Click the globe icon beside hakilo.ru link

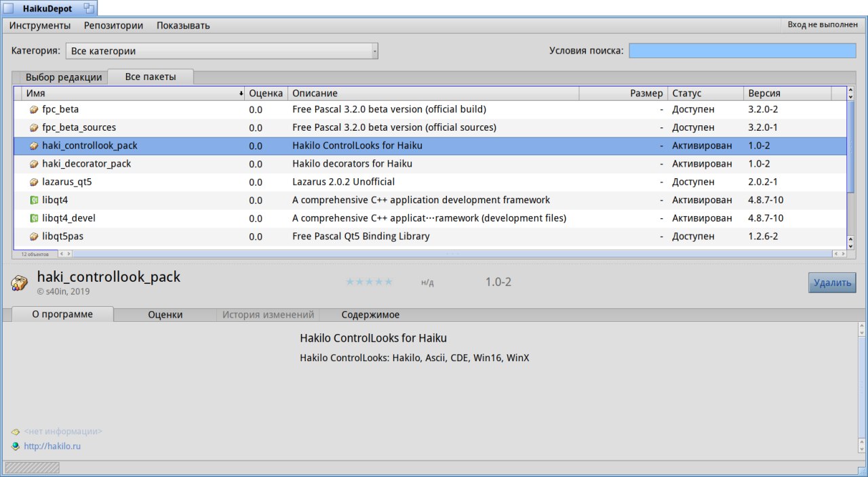(16, 446)
